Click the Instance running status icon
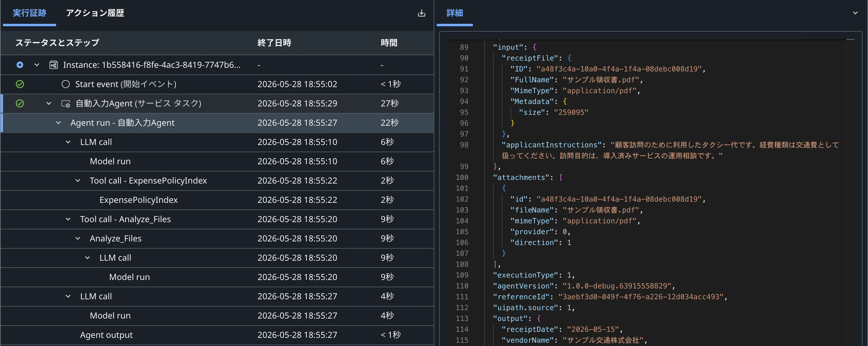This screenshot has width=868, height=346. [x=20, y=65]
